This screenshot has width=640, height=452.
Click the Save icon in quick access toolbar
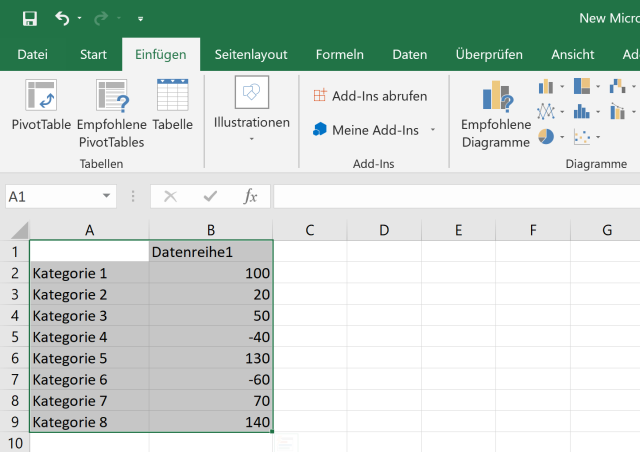pos(29,18)
